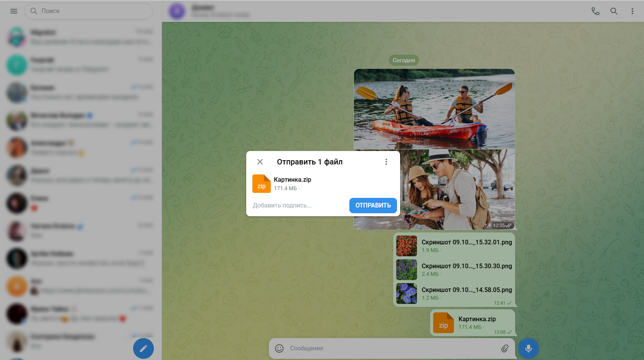The width and height of the screenshot is (644, 360).
Task: Download the sent Картинка.zip in chat
Action: [443, 323]
